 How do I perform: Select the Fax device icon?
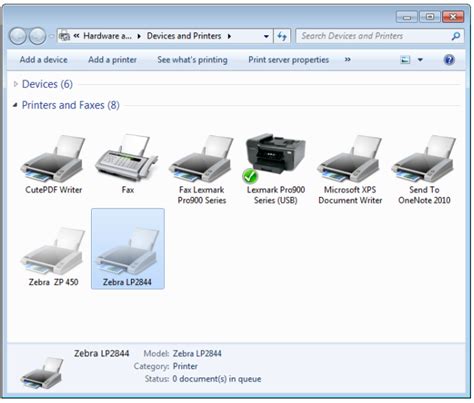[127, 157]
